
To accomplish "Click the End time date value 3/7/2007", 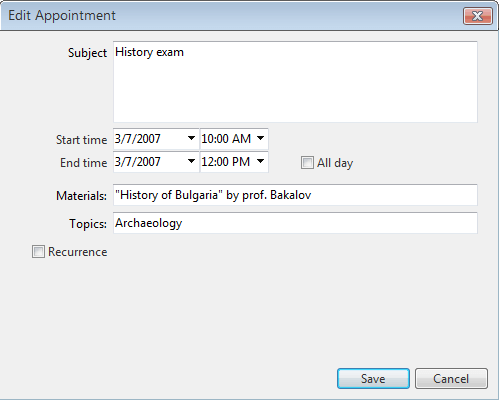I will click(x=138, y=162).
